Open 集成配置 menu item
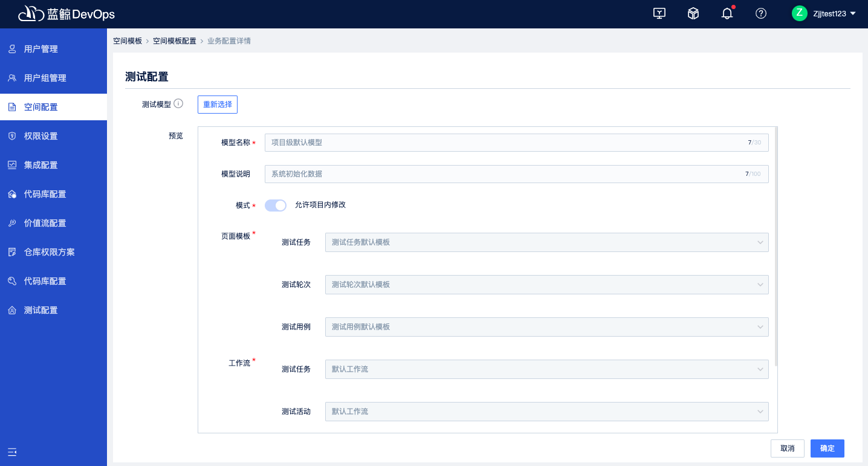868x466 pixels. click(x=53, y=165)
